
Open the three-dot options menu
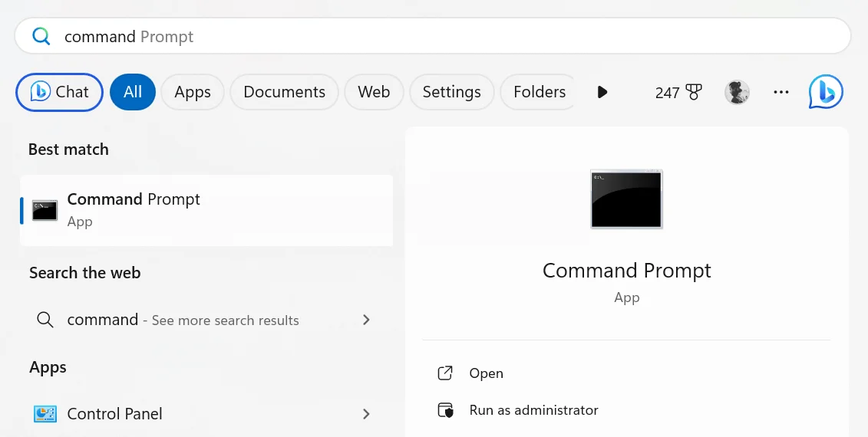[x=781, y=92]
